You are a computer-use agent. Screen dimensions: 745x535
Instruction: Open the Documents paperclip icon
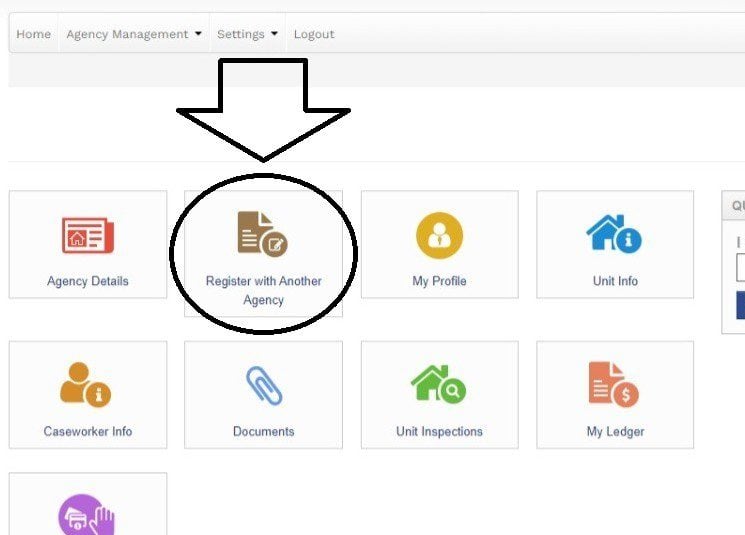click(x=263, y=385)
